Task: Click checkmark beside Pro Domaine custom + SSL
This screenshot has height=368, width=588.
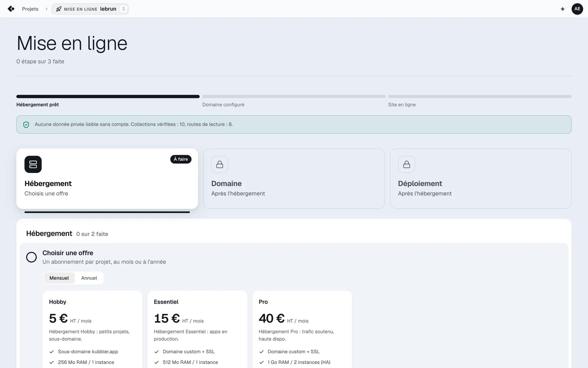Action: point(262,352)
